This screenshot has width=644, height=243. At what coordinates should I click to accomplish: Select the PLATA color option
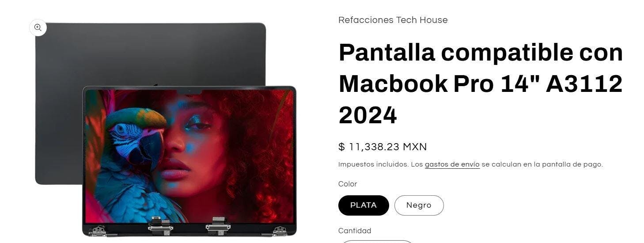click(x=364, y=205)
